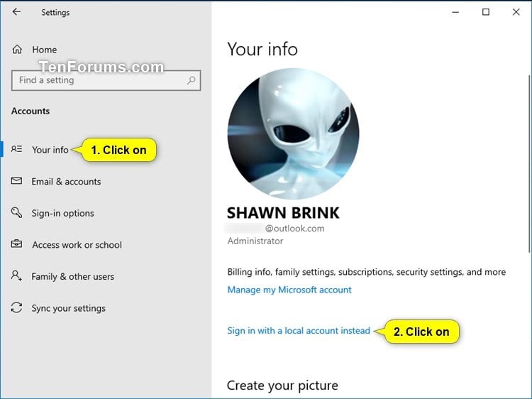
Task: Click the vertical scrollbar on the right
Action: point(529,163)
